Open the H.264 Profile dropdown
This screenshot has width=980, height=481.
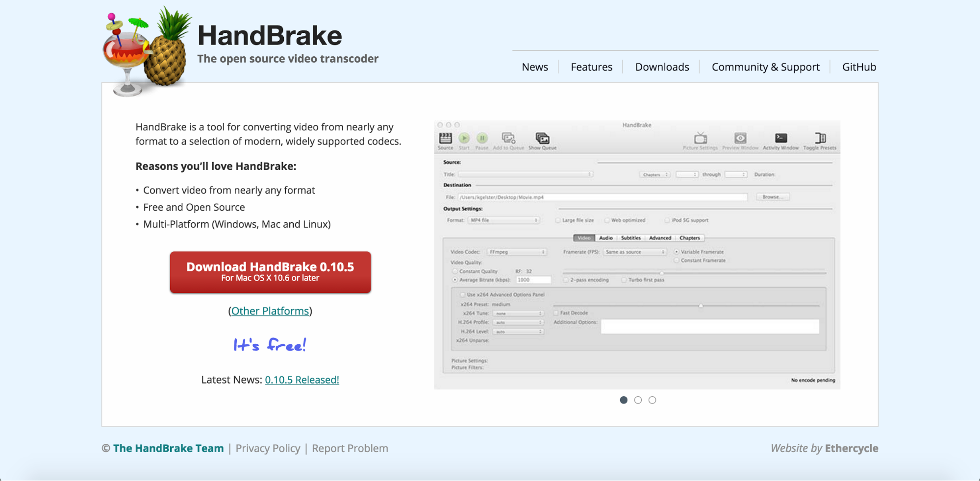pyautogui.click(x=518, y=322)
